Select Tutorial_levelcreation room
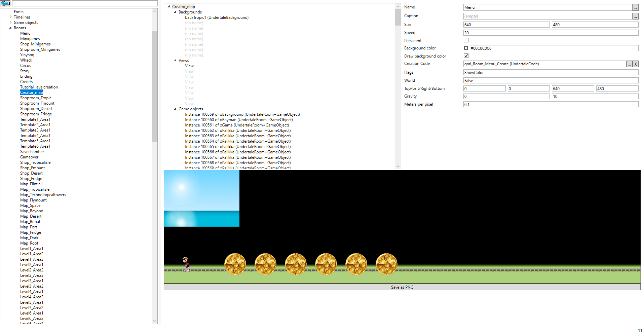This screenshot has height=334, width=644. click(x=39, y=87)
